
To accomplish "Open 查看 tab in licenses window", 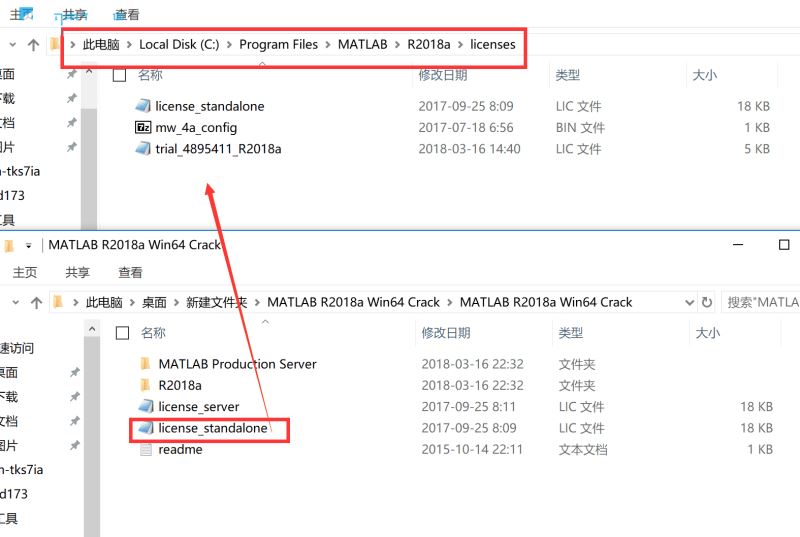I will 127,15.
